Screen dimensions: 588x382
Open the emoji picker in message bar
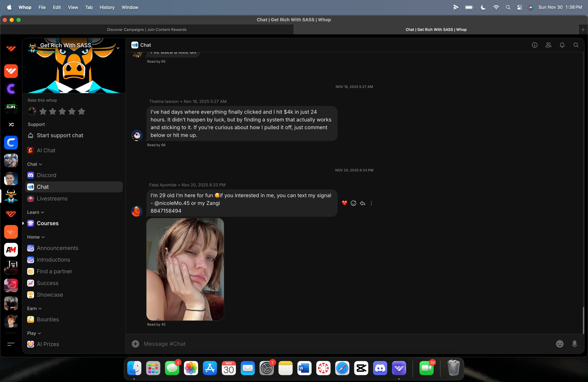(x=560, y=344)
